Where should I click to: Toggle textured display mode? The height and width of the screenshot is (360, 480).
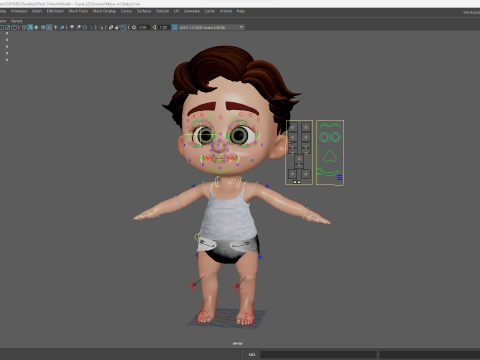coord(49,27)
